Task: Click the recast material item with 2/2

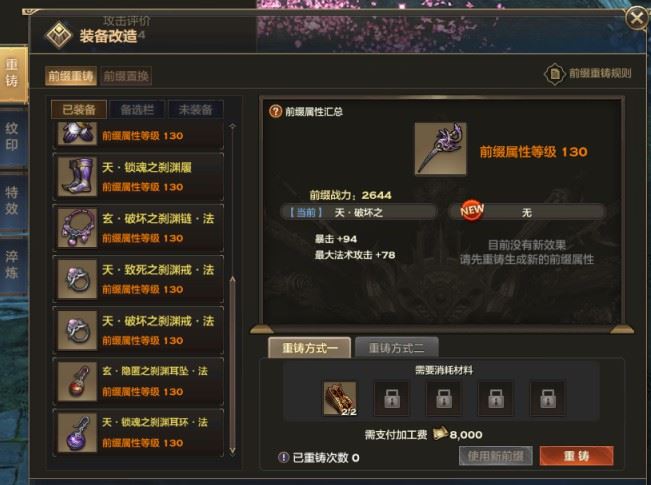Action: pyautogui.click(x=340, y=399)
